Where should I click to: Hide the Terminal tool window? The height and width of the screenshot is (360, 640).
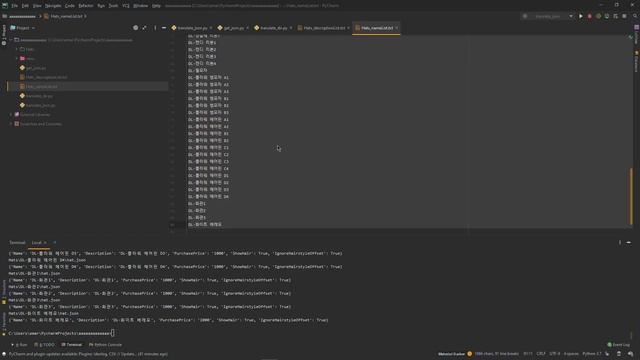pos(629,243)
